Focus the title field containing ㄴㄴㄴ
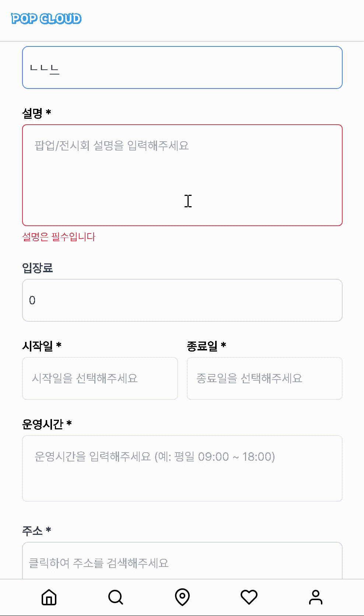This screenshot has width=364, height=616. 182,68
